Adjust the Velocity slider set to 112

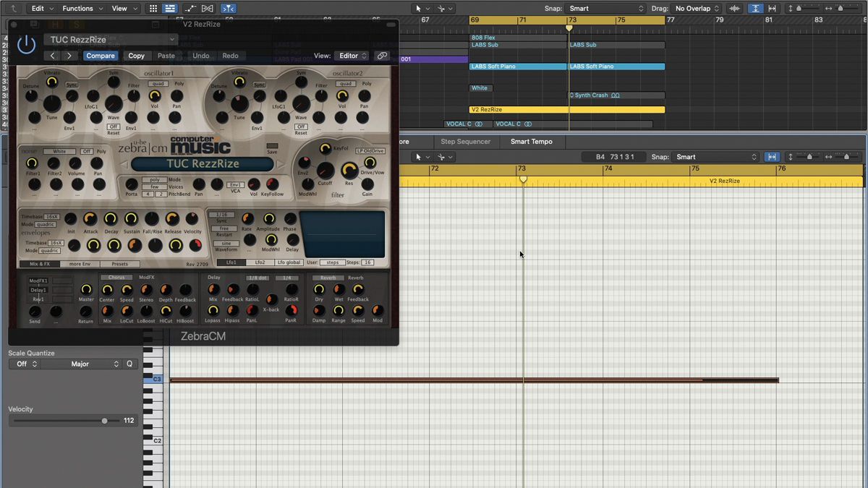click(104, 420)
